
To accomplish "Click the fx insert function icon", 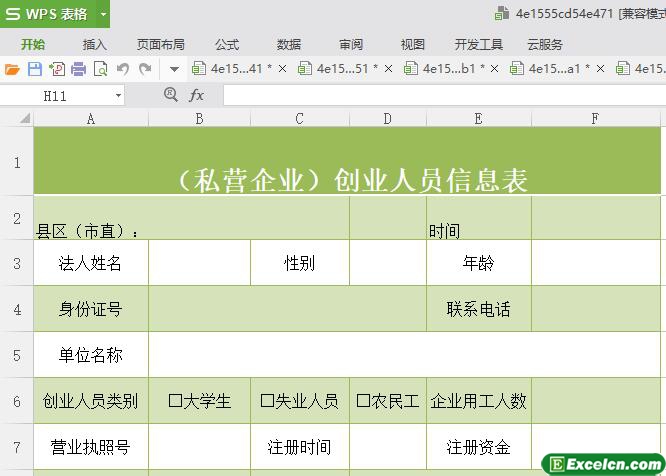I will [x=197, y=95].
